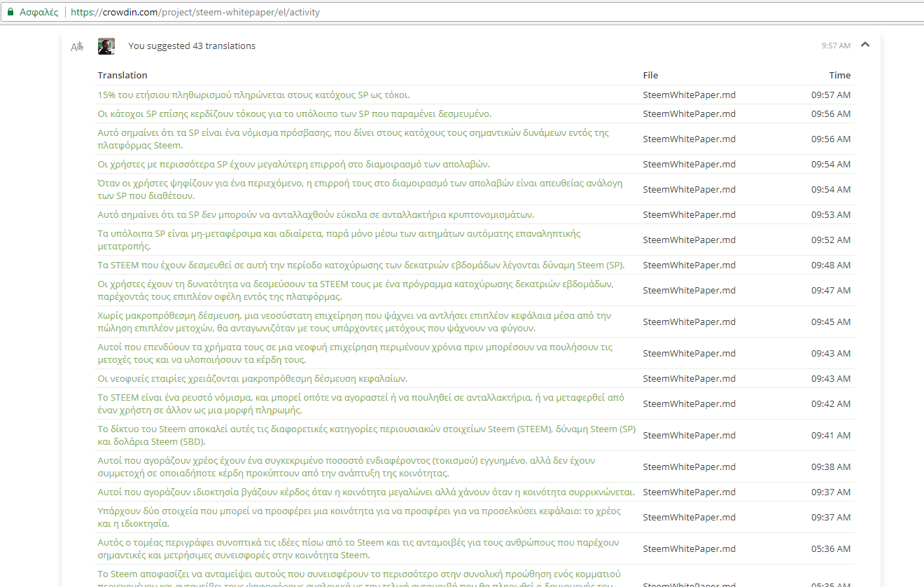The height and width of the screenshot is (587, 924).
Task: Open translation "Το STEEM είναι ένα ρευστό νόμισμα..."
Action: pos(361,403)
